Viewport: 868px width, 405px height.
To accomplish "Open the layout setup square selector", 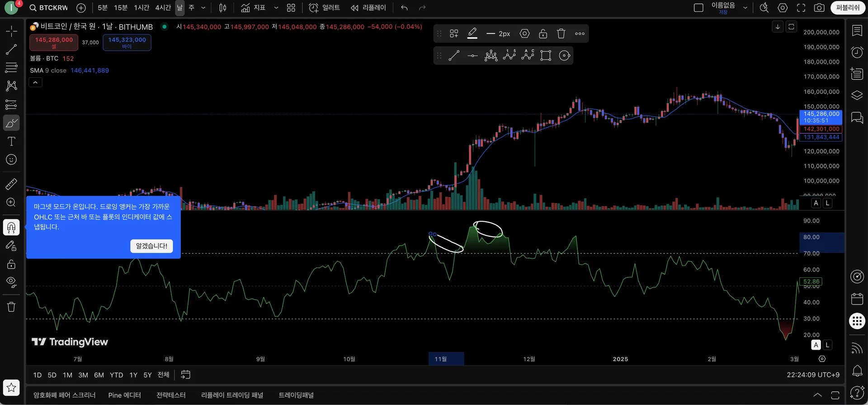I will coord(698,8).
